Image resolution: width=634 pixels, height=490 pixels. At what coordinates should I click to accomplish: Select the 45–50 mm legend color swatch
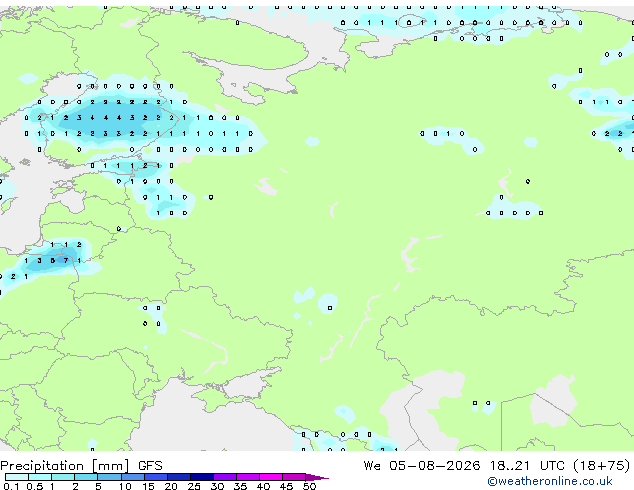pos(294,477)
